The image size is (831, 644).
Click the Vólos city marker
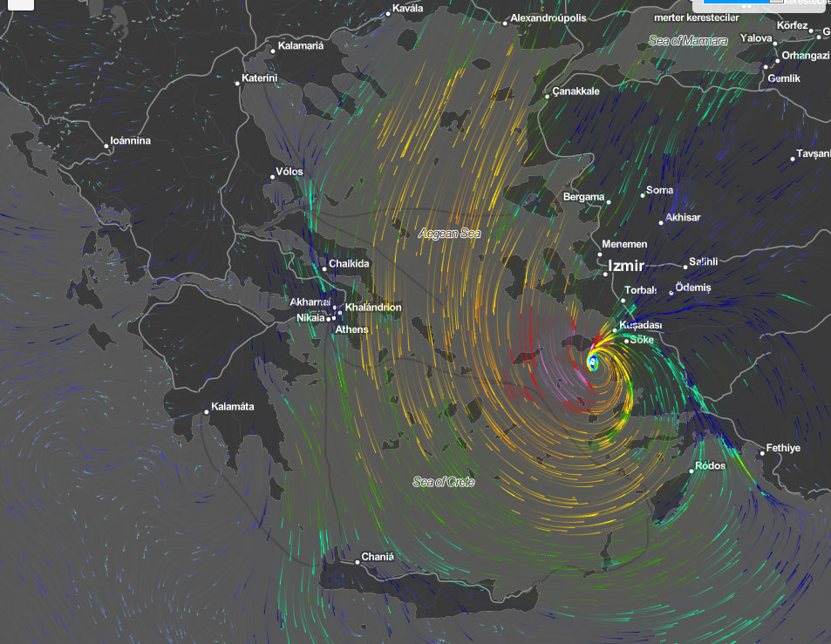tap(273, 177)
